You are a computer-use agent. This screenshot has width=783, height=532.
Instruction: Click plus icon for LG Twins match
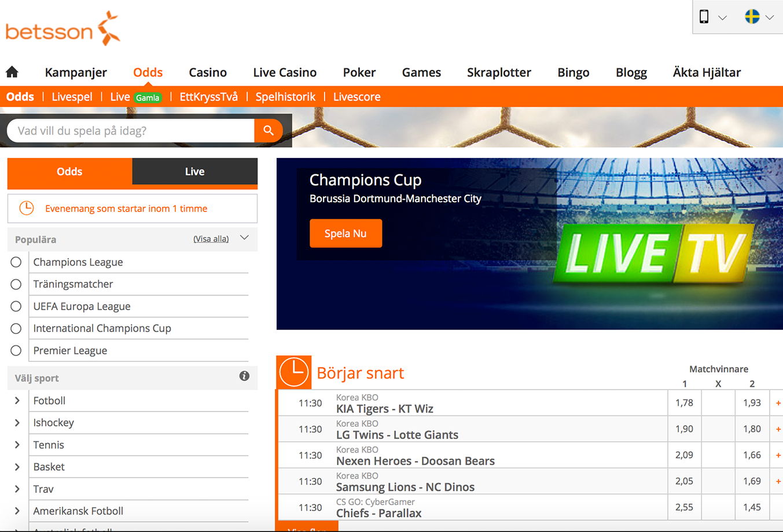coord(778,429)
